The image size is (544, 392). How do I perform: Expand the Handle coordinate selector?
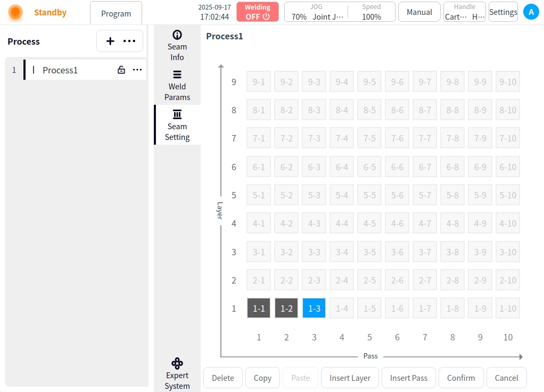(x=465, y=12)
